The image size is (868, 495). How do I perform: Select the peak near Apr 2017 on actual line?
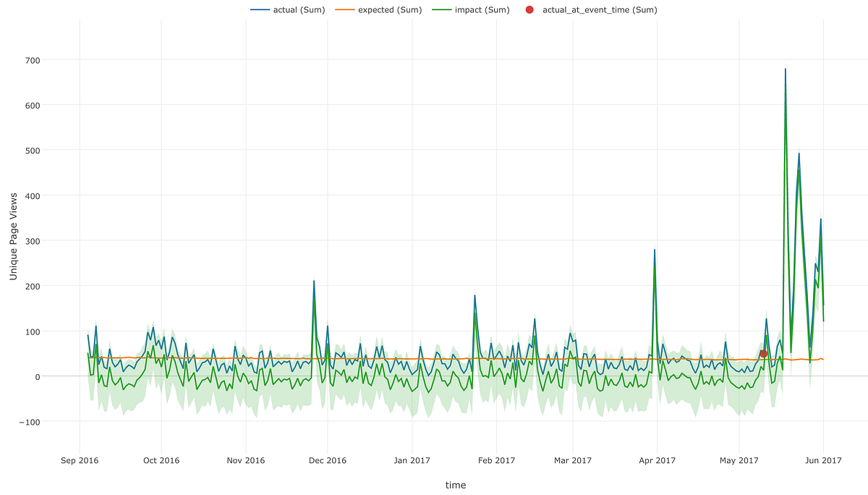655,250
